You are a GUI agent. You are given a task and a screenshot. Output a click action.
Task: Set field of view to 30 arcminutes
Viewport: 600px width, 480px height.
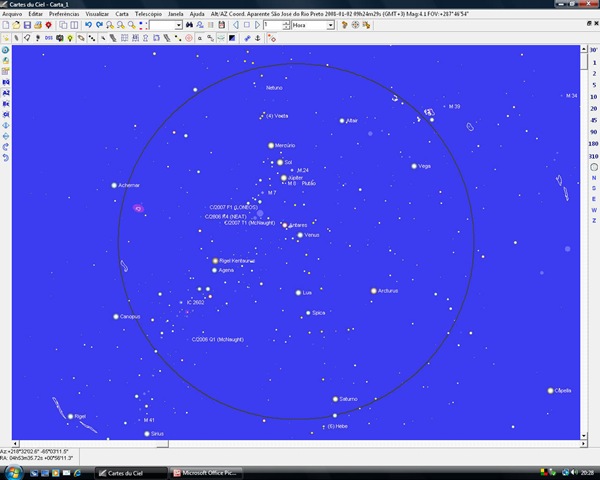(x=593, y=50)
